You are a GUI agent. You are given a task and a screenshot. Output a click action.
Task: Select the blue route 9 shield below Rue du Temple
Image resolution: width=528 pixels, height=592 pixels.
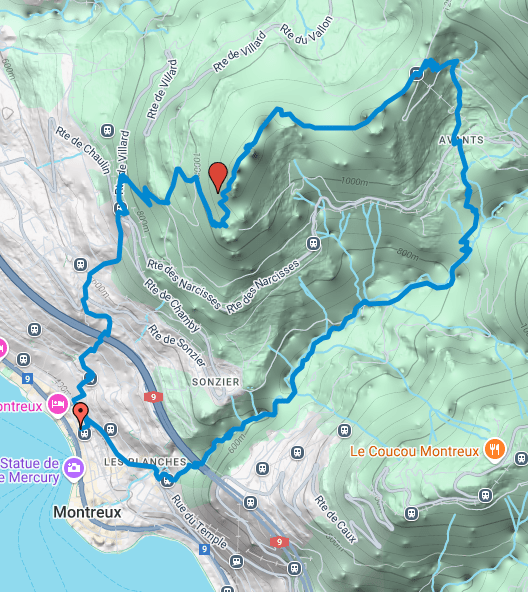click(x=204, y=549)
